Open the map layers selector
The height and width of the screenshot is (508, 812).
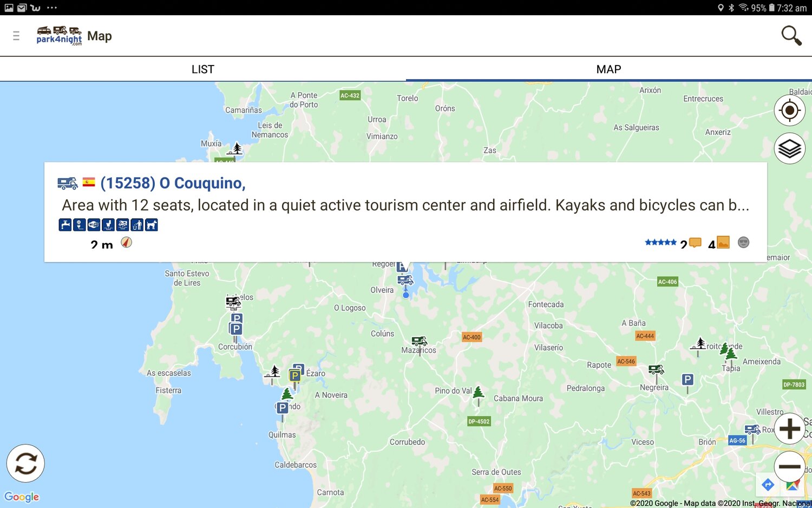790,148
